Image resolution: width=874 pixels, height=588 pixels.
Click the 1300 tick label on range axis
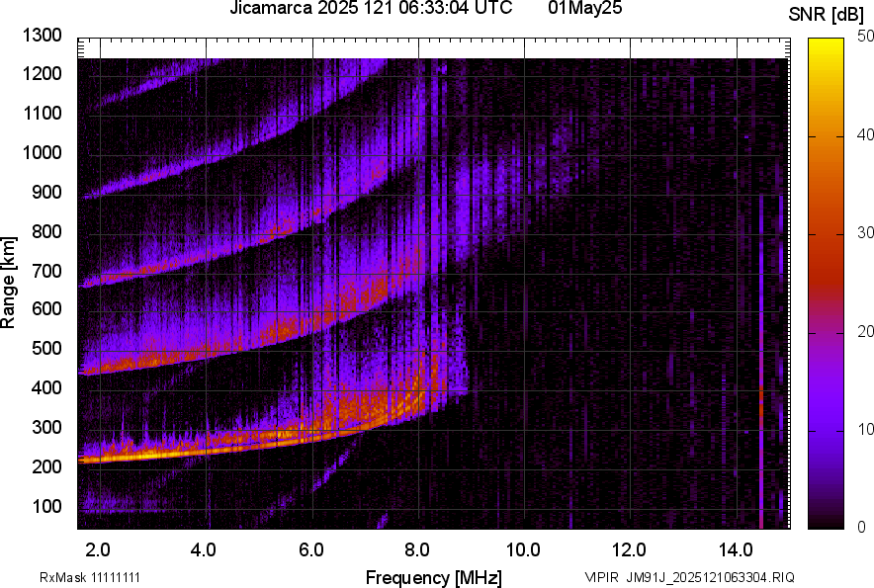click(43, 36)
